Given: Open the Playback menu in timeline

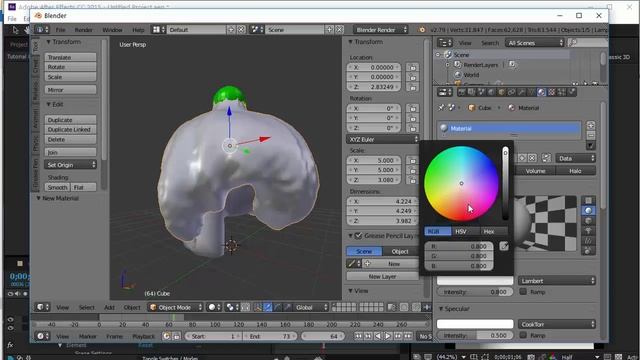Looking at the screenshot, I should [144, 336].
